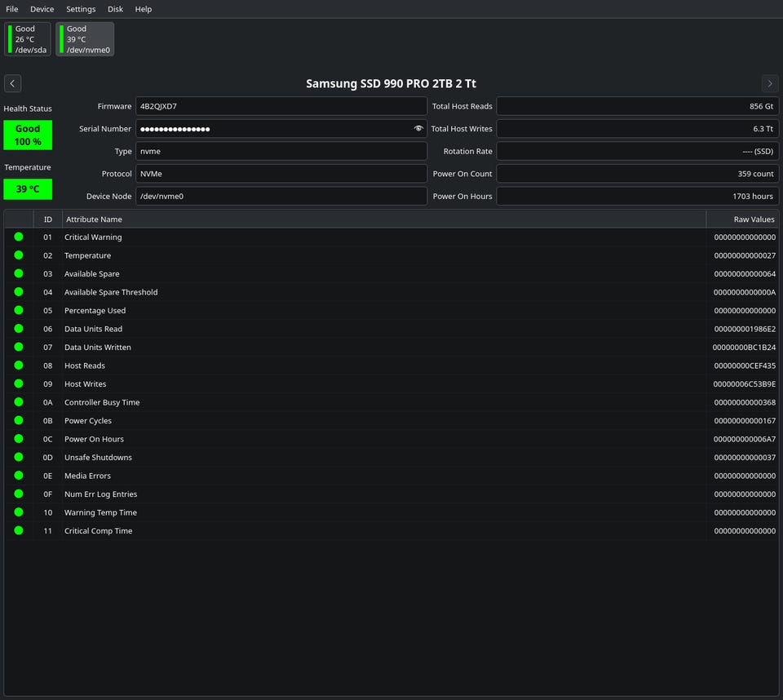
Task: Click raw value 00000000000167
Action: [745, 421]
